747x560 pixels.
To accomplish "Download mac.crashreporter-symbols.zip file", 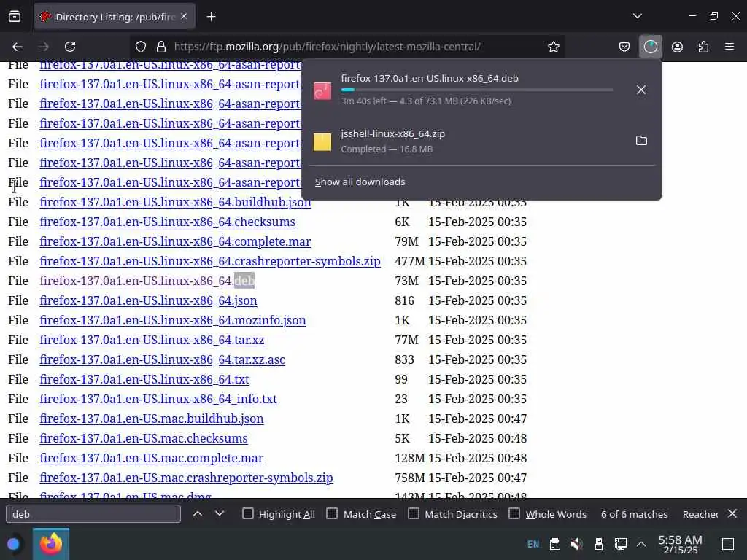I will [186, 478].
